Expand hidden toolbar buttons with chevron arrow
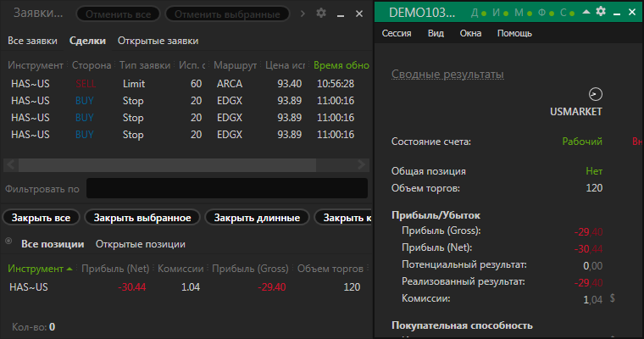Viewport: 644px width, 339px height. 305,13
